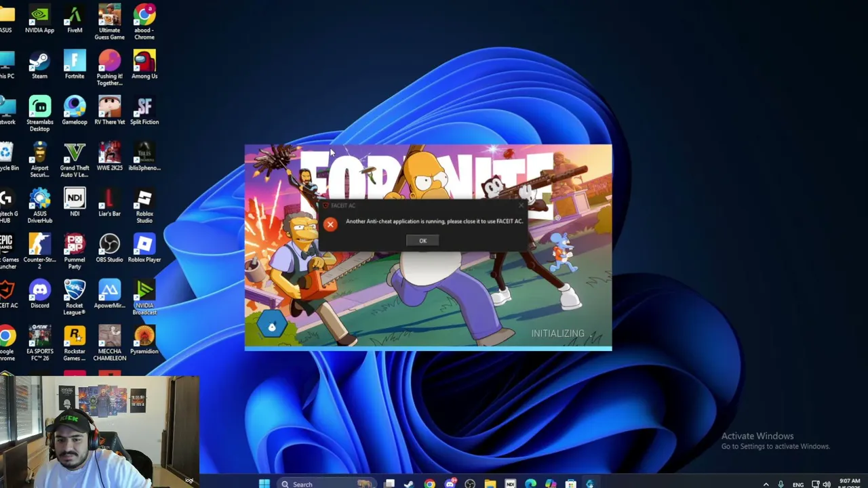
Task: Select the Steam desktop icon
Action: 39,64
